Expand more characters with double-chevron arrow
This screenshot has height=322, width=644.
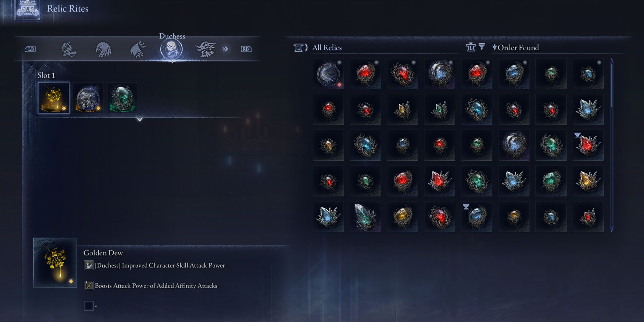coord(225,49)
